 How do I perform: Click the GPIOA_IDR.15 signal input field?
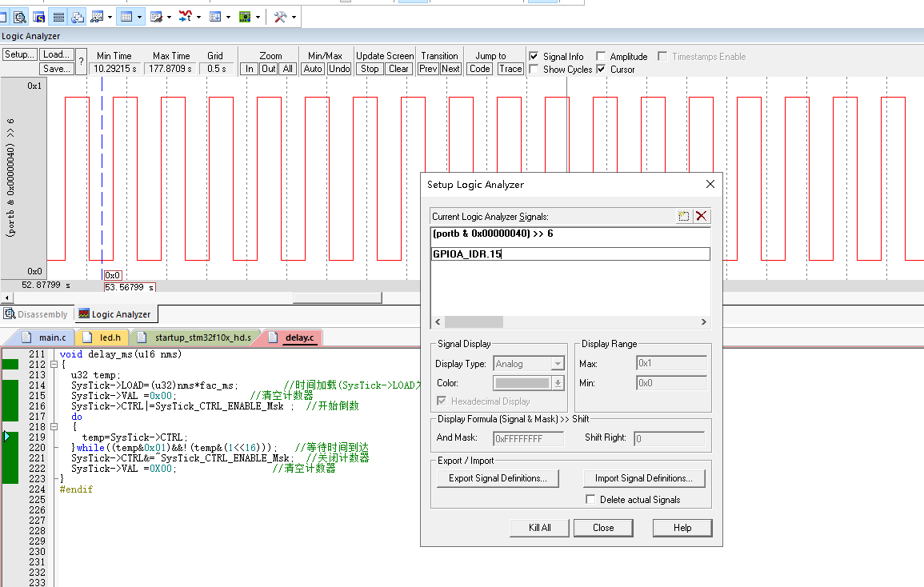[570, 254]
